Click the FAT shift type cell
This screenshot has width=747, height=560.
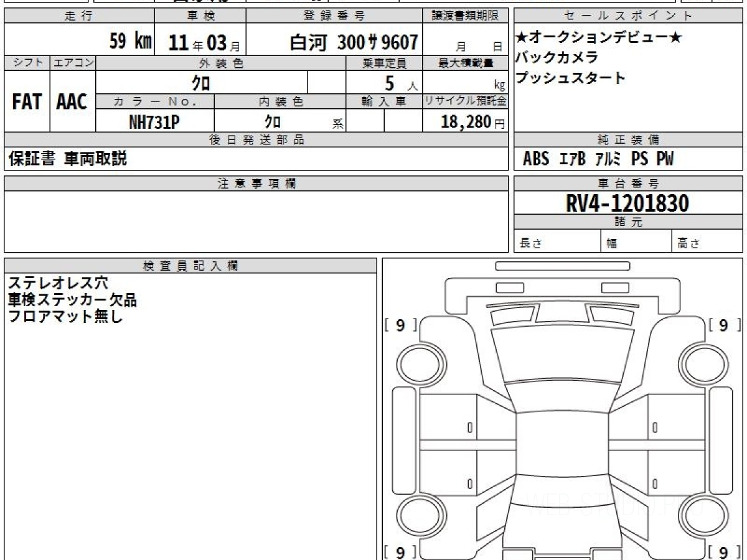[x=27, y=102]
